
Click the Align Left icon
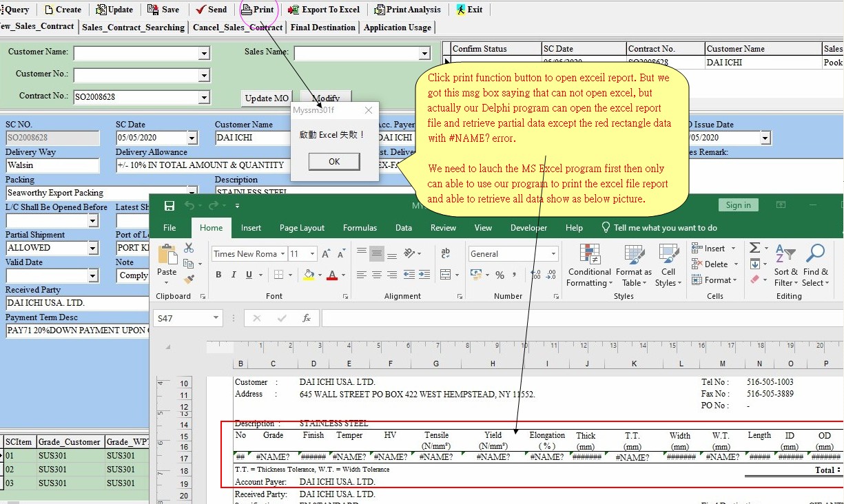pyautogui.click(x=362, y=275)
